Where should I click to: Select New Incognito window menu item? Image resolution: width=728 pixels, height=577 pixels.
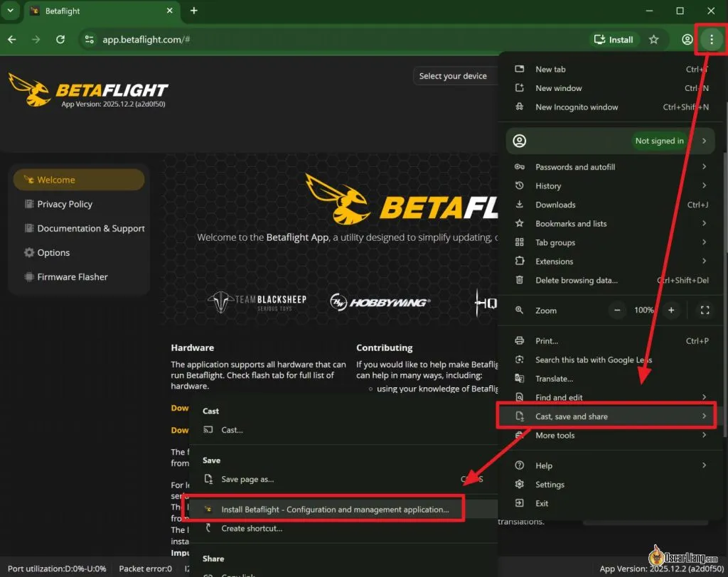[577, 107]
